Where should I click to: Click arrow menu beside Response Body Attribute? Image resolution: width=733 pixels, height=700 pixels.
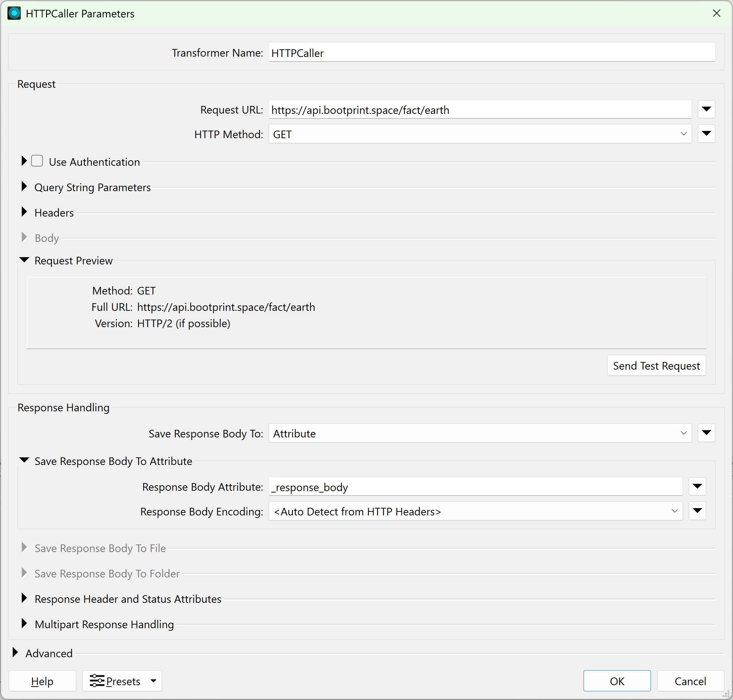pyautogui.click(x=697, y=486)
